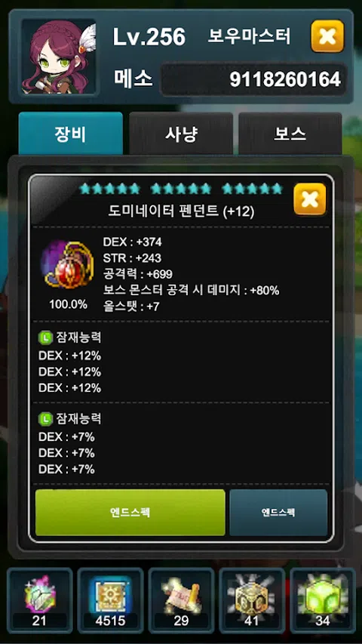Click the Lv.256 level label
The image size is (362, 644).
[x=149, y=38]
